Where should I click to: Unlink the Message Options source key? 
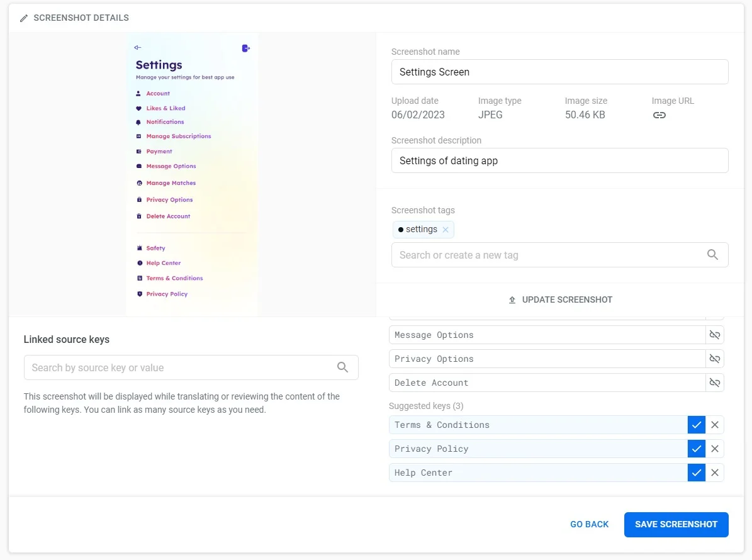click(x=714, y=335)
